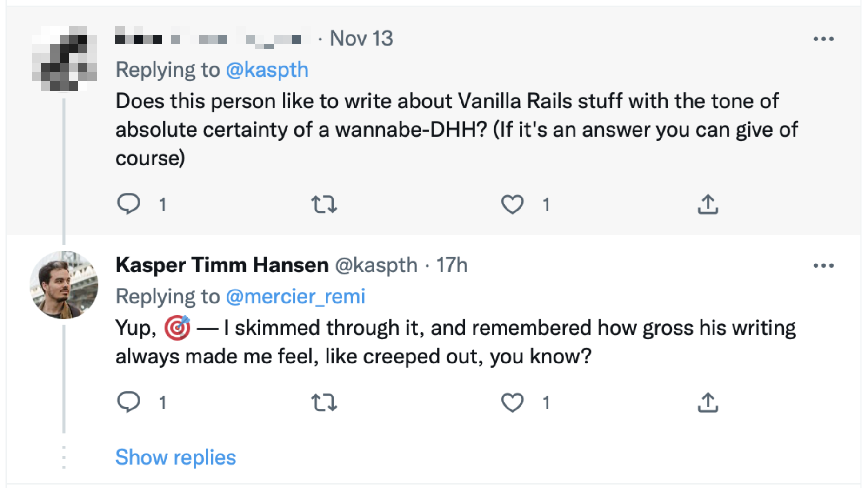Open the 17h timestamp on Kasper's reply
Viewport: 868px width, 488px height.
point(451,265)
